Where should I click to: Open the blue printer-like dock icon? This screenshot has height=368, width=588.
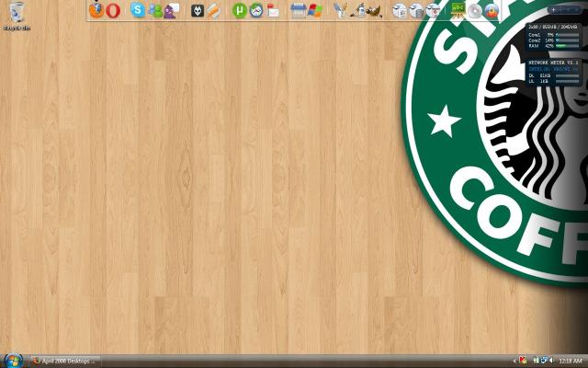pos(298,10)
